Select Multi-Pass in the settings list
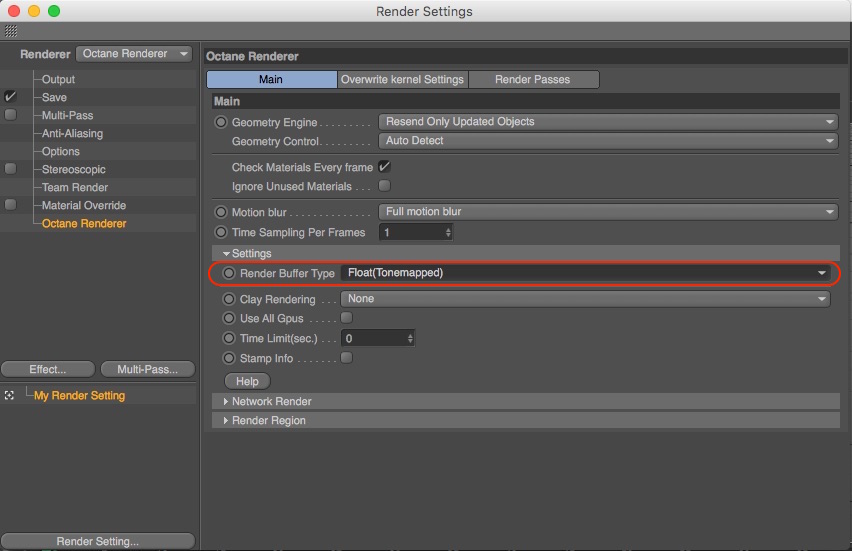Image resolution: width=852 pixels, height=551 pixels. 67,115
